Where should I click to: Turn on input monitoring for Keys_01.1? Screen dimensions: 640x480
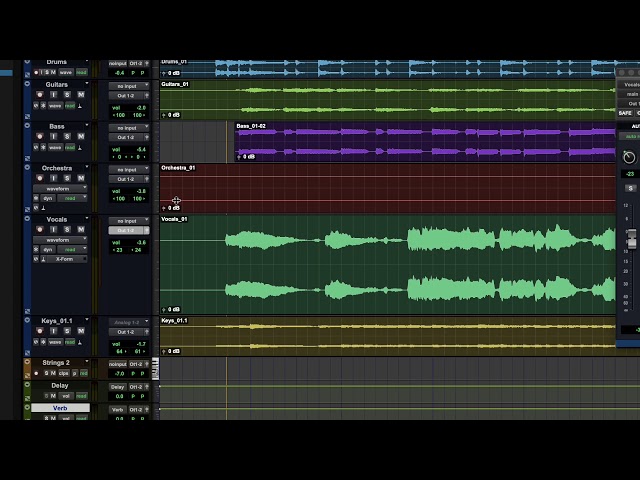(53, 331)
